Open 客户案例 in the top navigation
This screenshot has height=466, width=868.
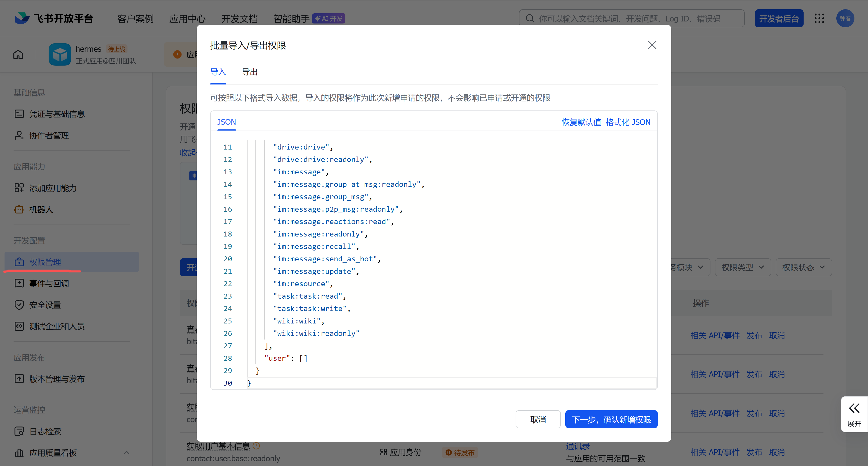click(135, 19)
